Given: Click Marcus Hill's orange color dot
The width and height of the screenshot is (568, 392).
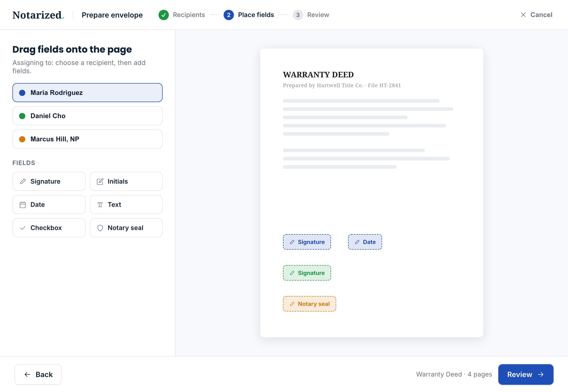Looking at the screenshot, I should 22,139.
